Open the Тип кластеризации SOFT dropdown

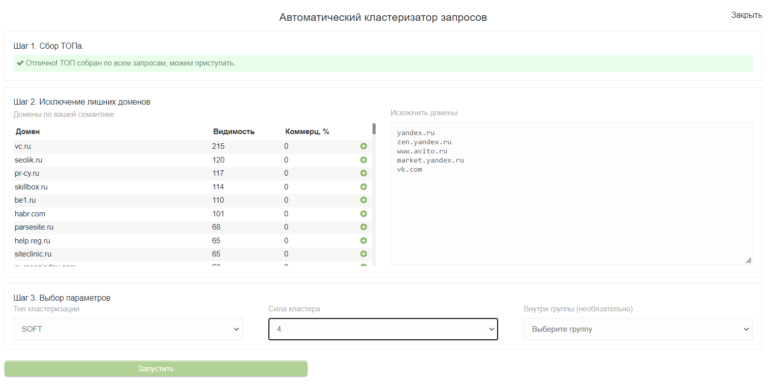pyautogui.click(x=128, y=329)
